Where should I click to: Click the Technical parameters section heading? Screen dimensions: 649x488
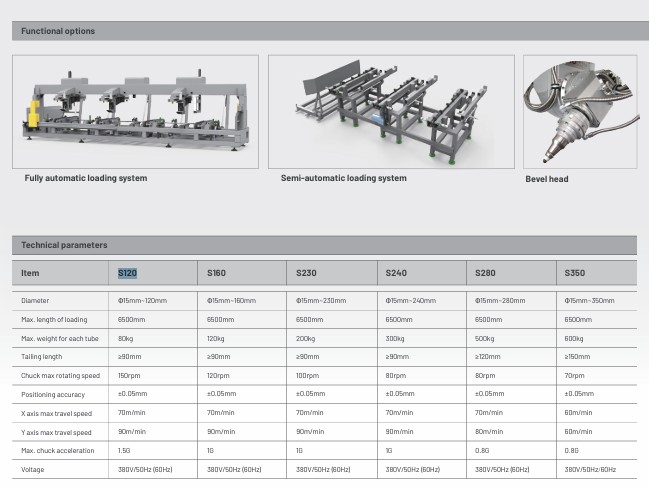click(x=64, y=245)
